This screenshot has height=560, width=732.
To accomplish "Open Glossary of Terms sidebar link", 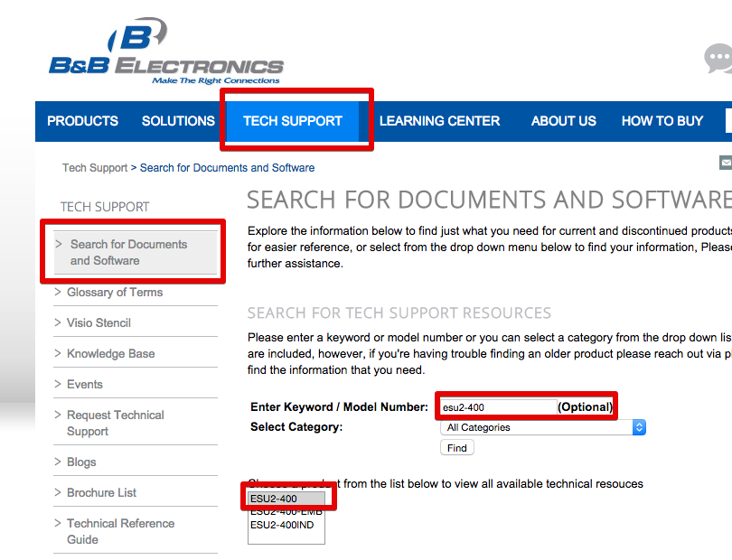I will [x=115, y=292].
